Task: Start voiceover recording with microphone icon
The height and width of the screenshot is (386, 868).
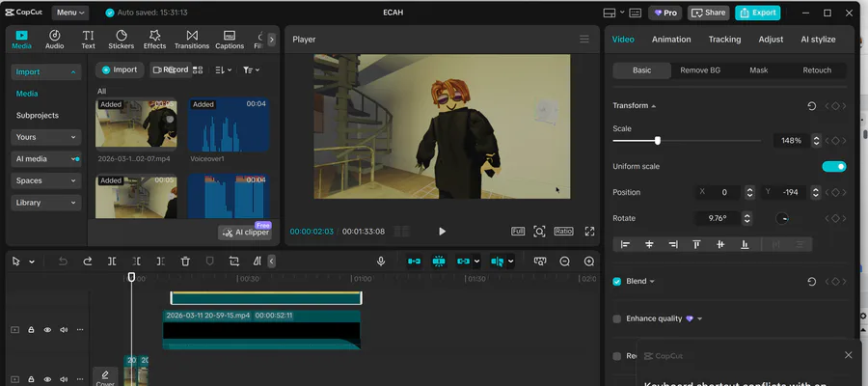Action: (x=380, y=262)
